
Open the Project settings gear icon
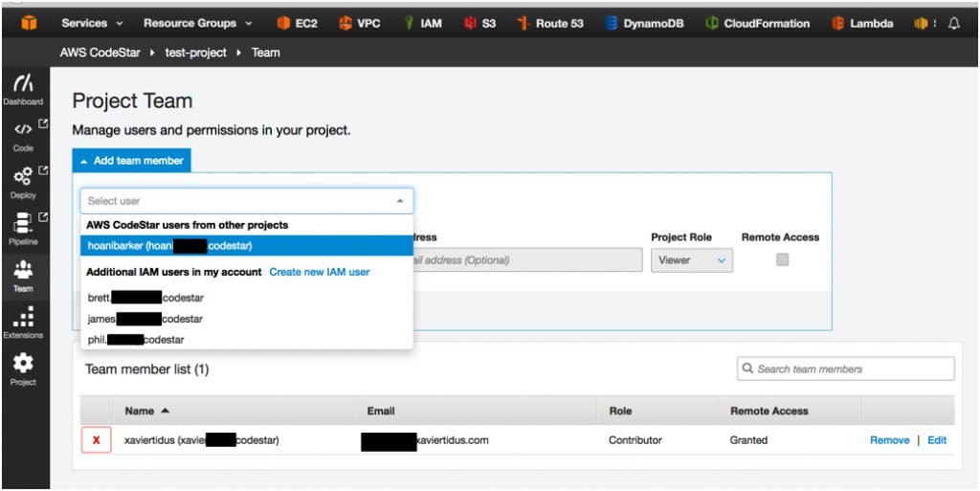23,369
